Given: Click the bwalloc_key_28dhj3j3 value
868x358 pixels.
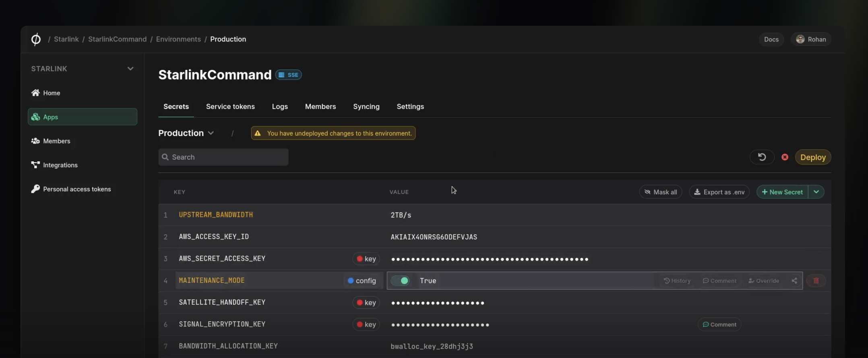Looking at the screenshot, I should point(432,346).
